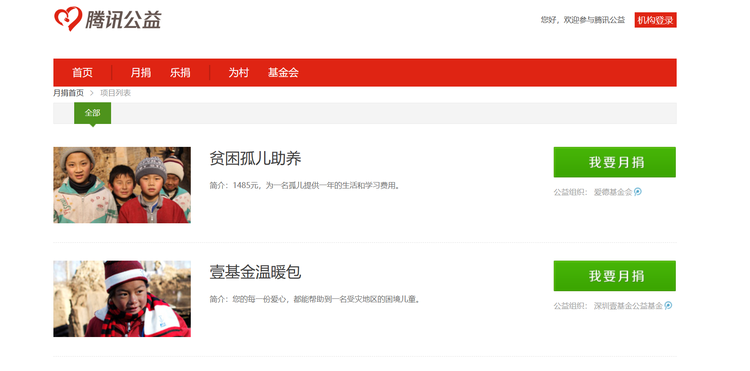Go to 首页 in the red navigation bar
This screenshot has width=750, height=371.
(x=82, y=73)
